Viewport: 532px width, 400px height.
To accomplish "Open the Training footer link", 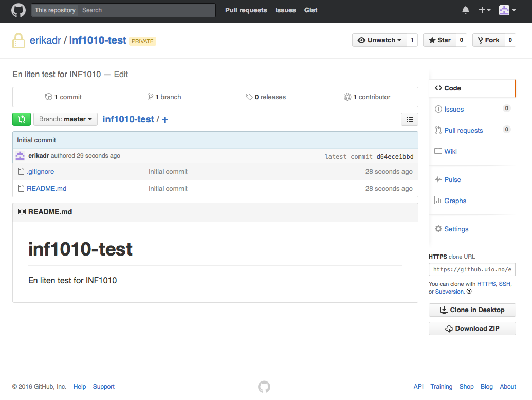I will click(442, 387).
